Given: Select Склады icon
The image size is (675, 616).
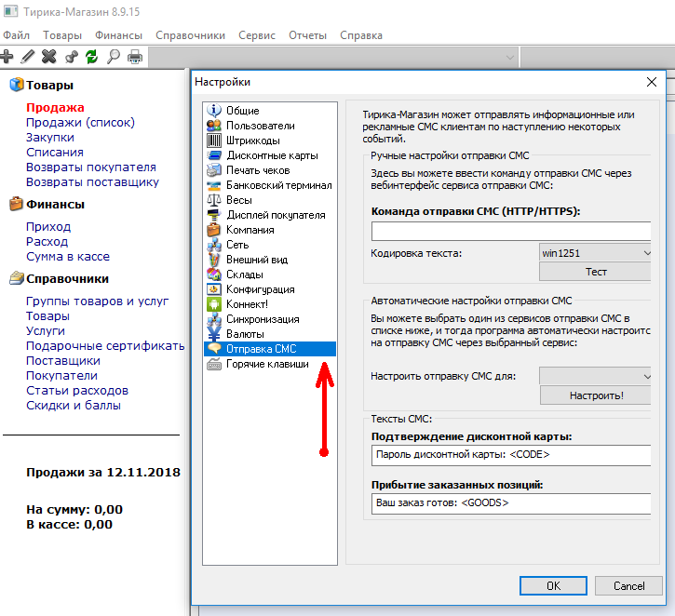Looking at the screenshot, I should pos(214,275).
